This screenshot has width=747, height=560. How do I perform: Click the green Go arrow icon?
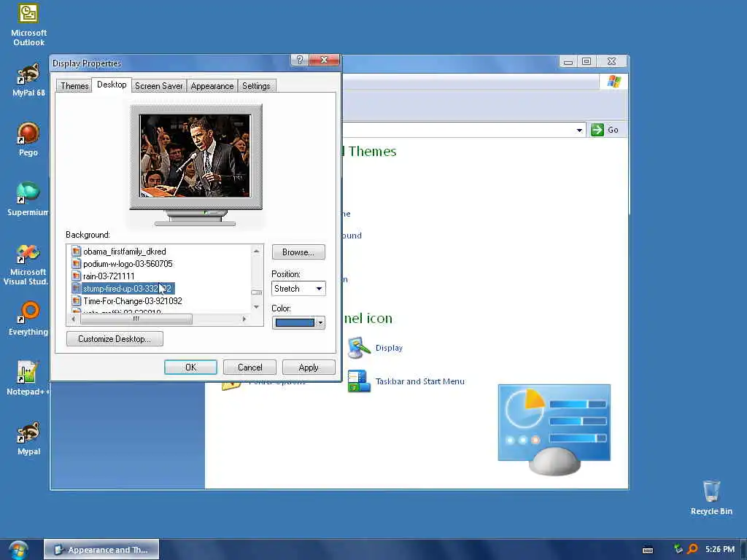[x=597, y=130]
